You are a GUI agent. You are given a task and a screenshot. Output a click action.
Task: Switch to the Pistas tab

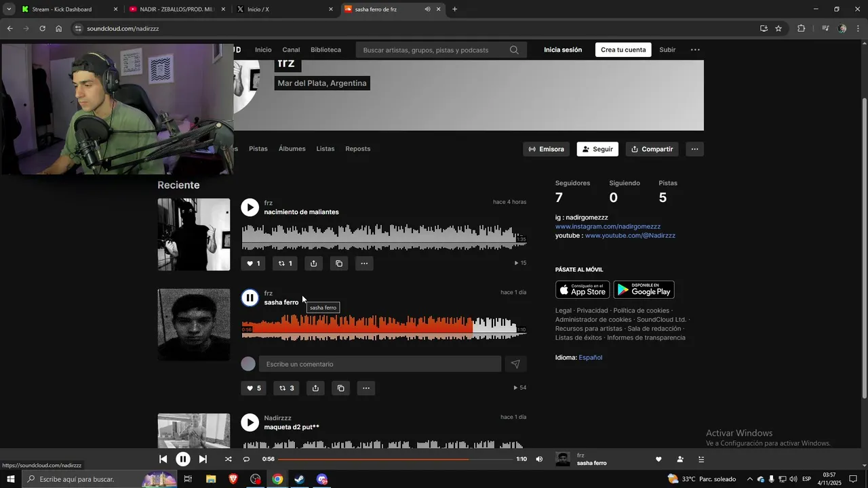(x=258, y=148)
